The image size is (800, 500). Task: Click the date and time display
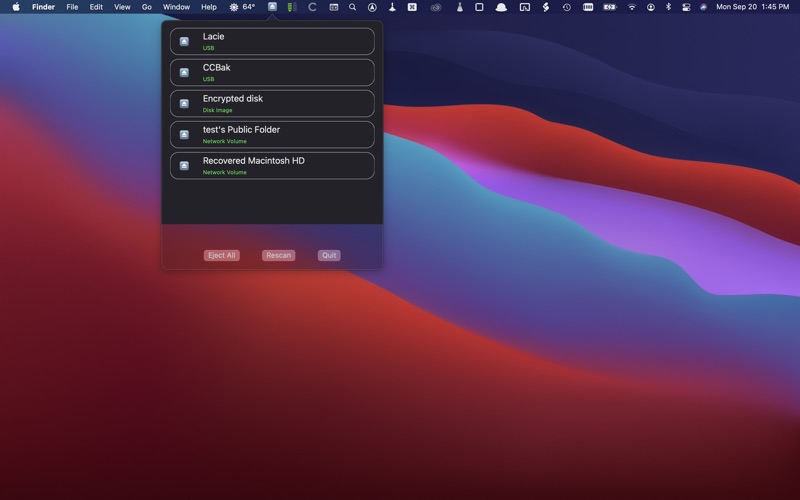[753, 7]
